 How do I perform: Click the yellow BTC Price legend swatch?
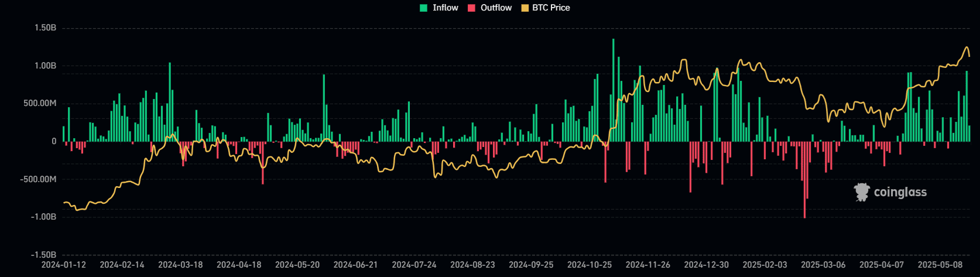point(525,8)
